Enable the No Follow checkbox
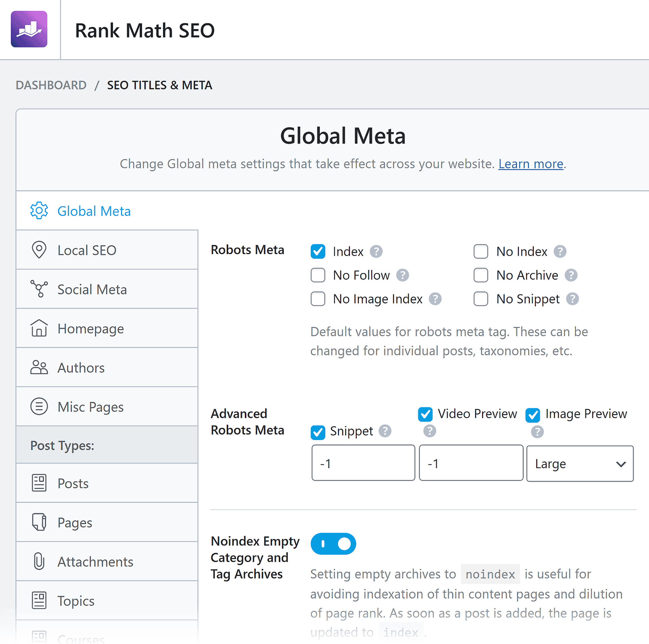Screen dimensions: 649x644 click(318, 275)
